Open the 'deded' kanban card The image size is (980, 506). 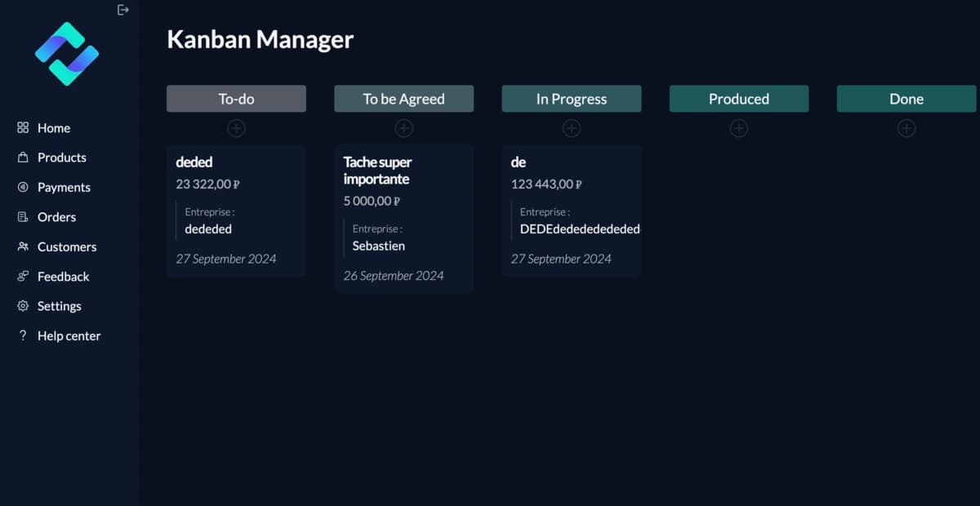click(236, 211)
